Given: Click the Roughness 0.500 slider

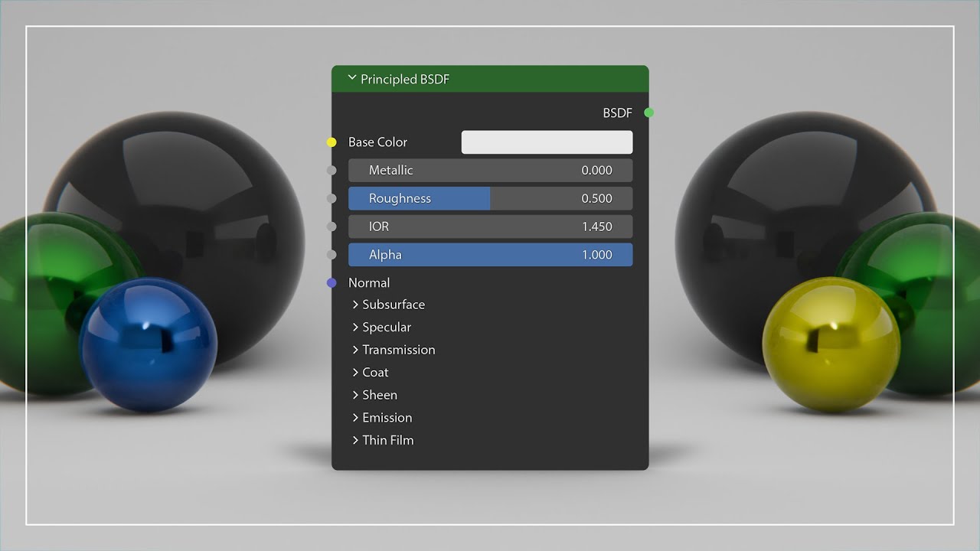Looking at the screenshot, I should point(490,198).
